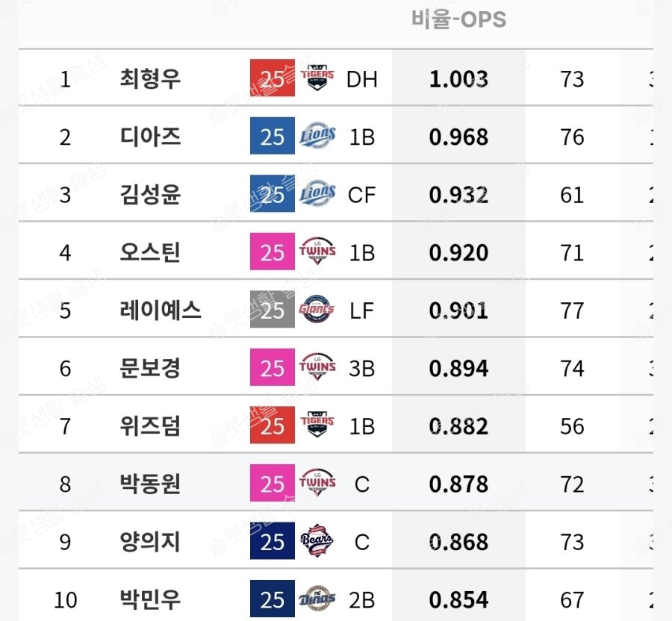The width and height of the screenshot is (672, 621).
Task: Sort by the 비율-OPS column header
Action: [458, 19]
